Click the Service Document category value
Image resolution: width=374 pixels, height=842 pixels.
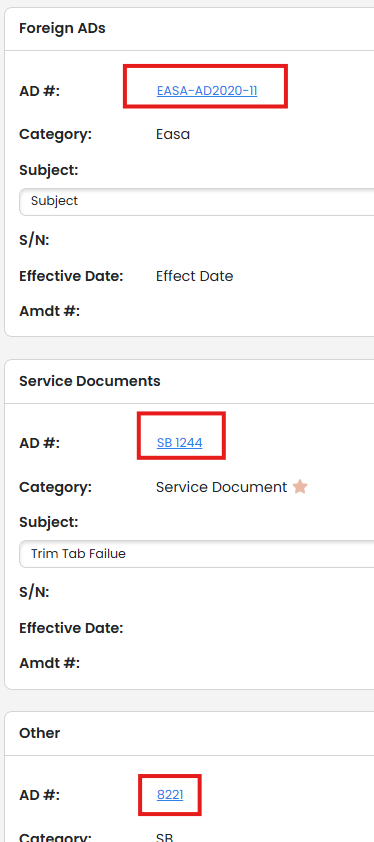(221, 487)
